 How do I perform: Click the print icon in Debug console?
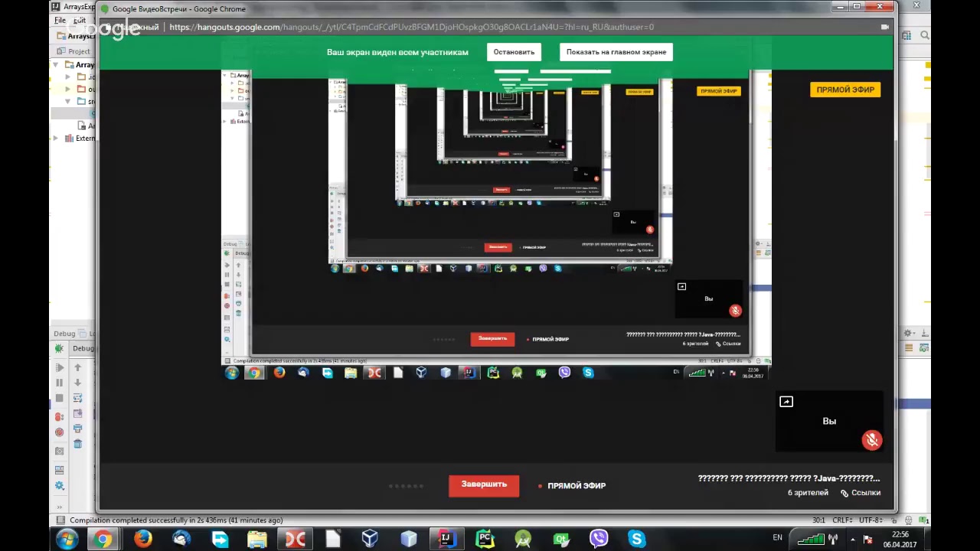click(x=77, y=429)
